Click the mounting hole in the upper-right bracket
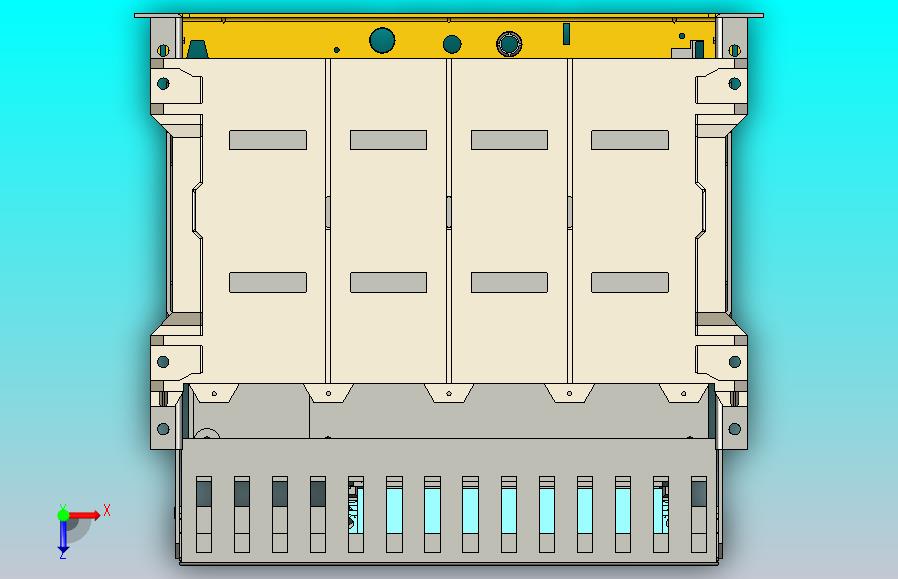Screen dimensions: 898x579 [x=735, y=84]
